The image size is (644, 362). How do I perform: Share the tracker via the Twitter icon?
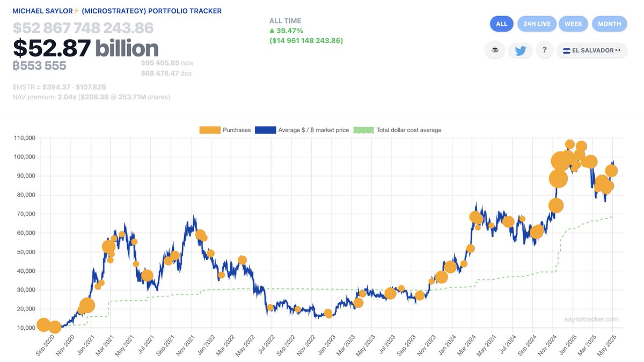[x=520, y=50]
